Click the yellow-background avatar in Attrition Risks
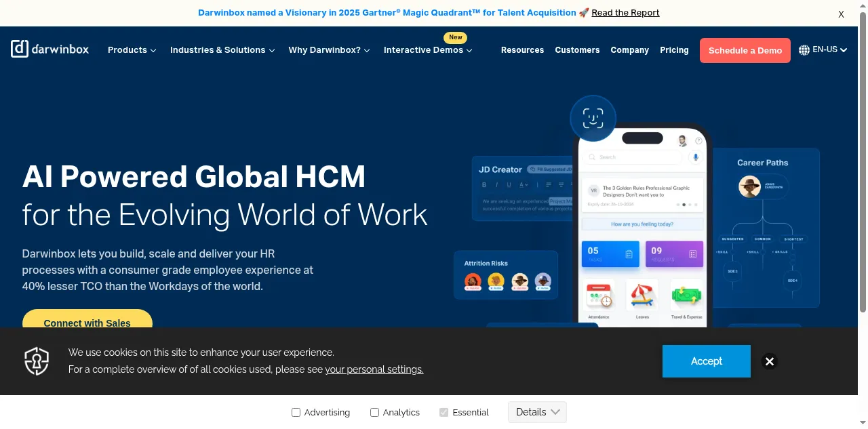Image resolution: width=868 pixels, height=429 pixels. click(496, 281)
